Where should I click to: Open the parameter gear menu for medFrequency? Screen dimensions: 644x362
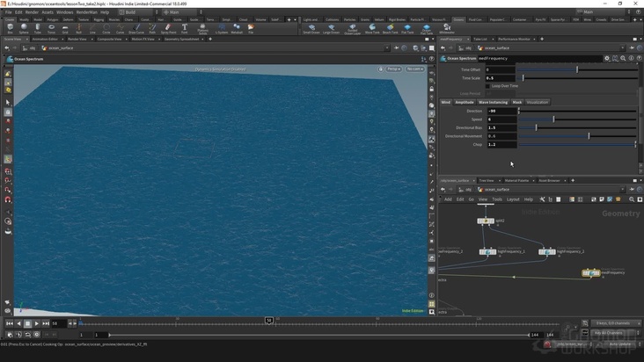[x=607, y=59]
